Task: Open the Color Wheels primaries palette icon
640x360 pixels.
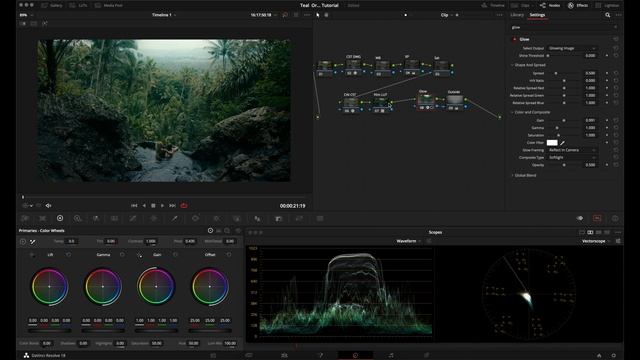Action: 60,218
